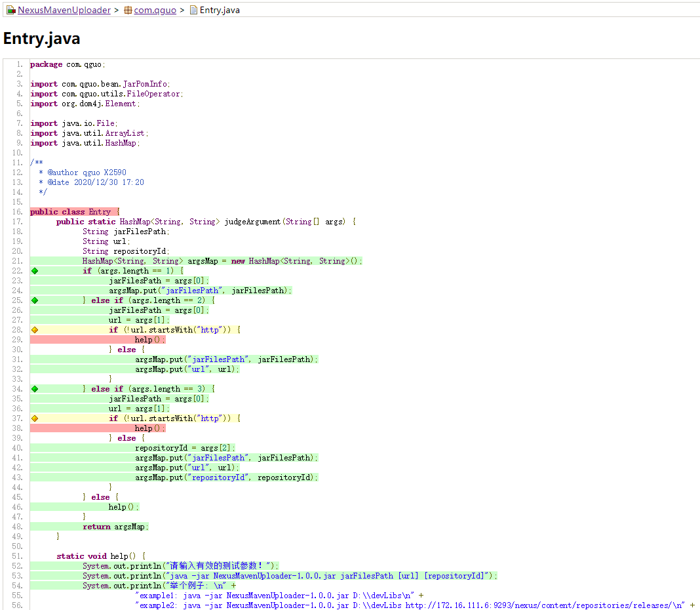Click the file icon beside Entry.java breadcrumb
700x610 pixels.
pyautogui.click(x=194, y=10)
